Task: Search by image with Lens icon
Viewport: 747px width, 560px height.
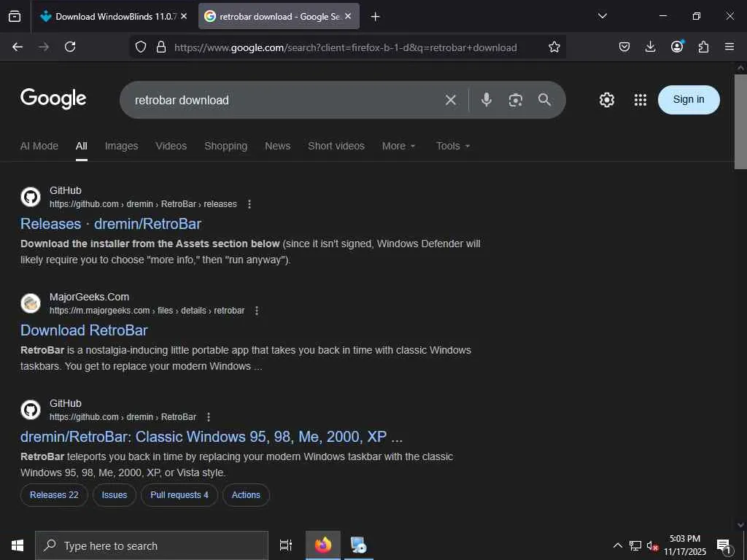Action: click(x=516, y=100)
